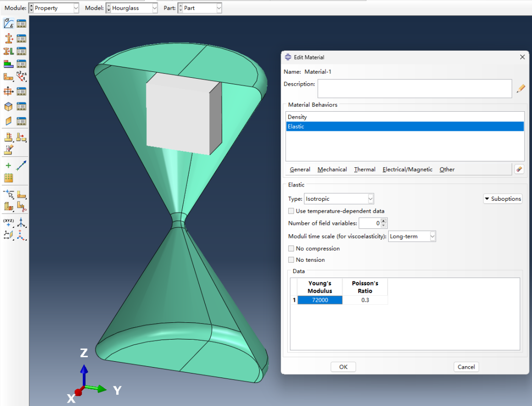Click the Young's Modulus column header
532x406 pixels.
[320, 287]
